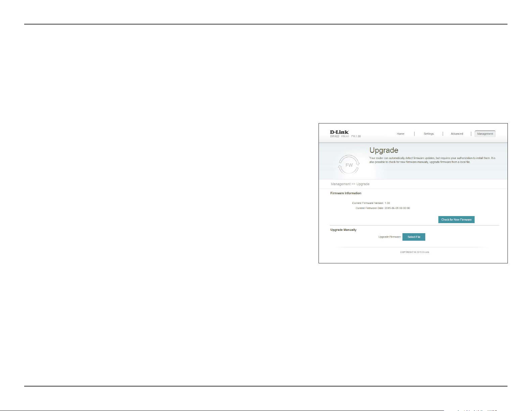Viewport: 532px width, 411px height.
Task: Click the FW circular arrows icon
Action: click(x=349, y=165)
